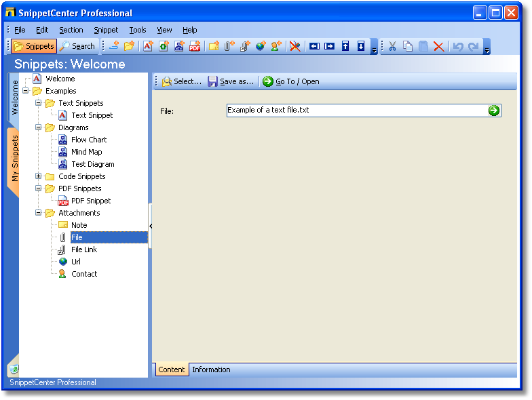Select the Test Diagram item
Image resolution: width=532 pixels, height=400 pixels.
point(92,164)
